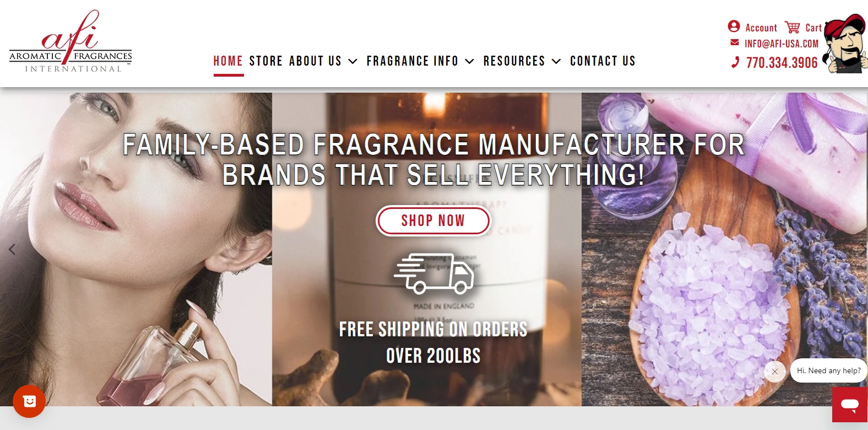Open the Contact Us page

[603, 61]
